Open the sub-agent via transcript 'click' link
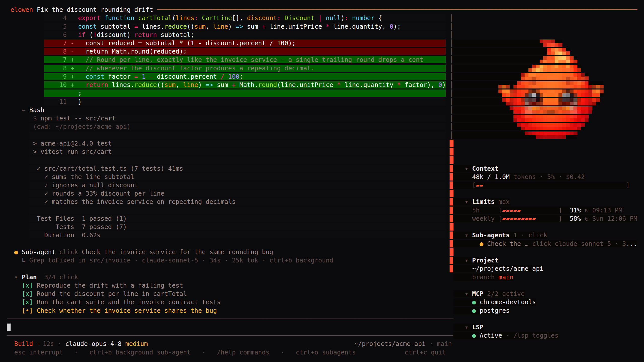644x362 pixels. (x=69, y=252)
